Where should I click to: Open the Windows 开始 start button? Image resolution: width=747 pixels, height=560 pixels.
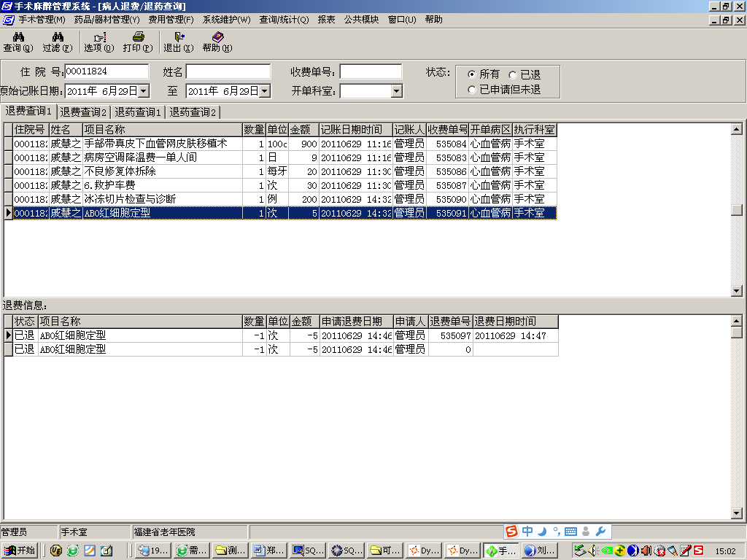[20, 551]
